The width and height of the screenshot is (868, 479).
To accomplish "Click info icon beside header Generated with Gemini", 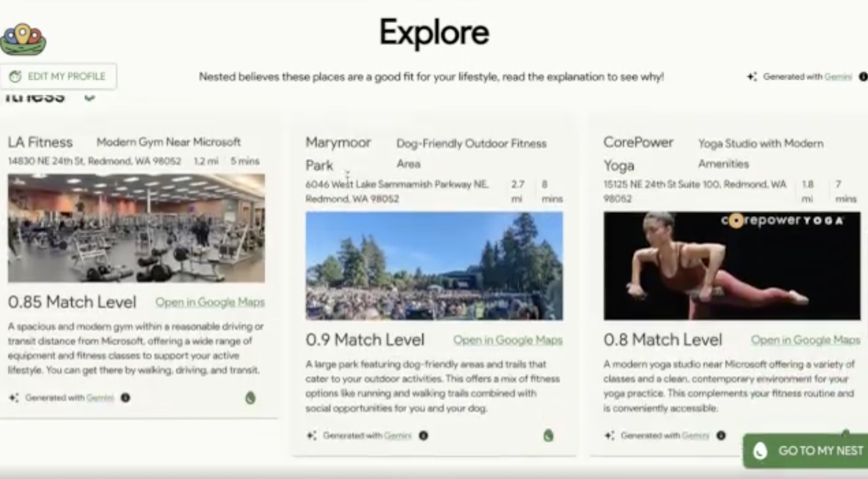I will click(x=863, y=77).
